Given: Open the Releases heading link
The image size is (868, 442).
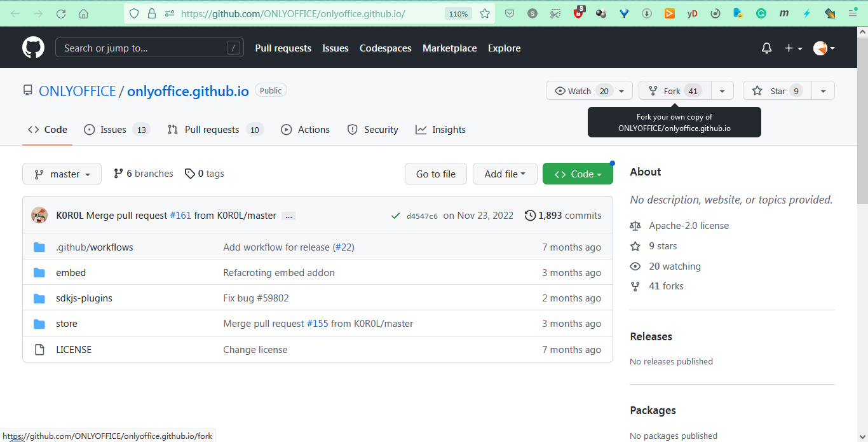Looking at the screenshot, I should click(x=651, y=336).
